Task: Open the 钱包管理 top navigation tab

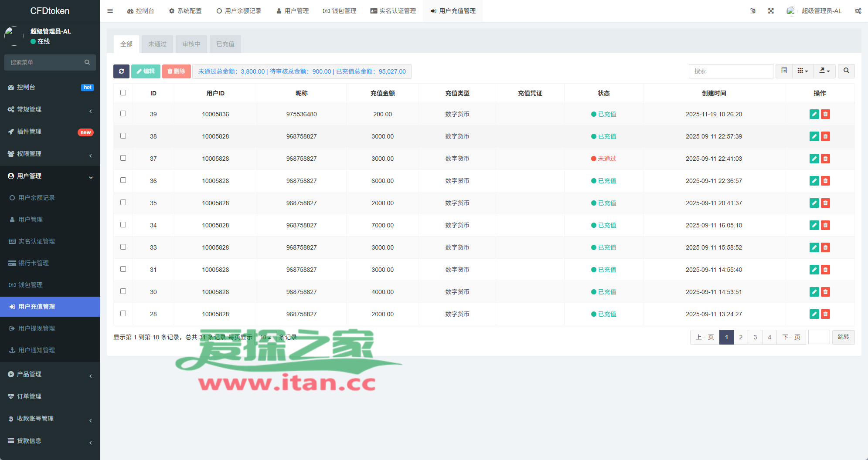Action: point(340,11)
